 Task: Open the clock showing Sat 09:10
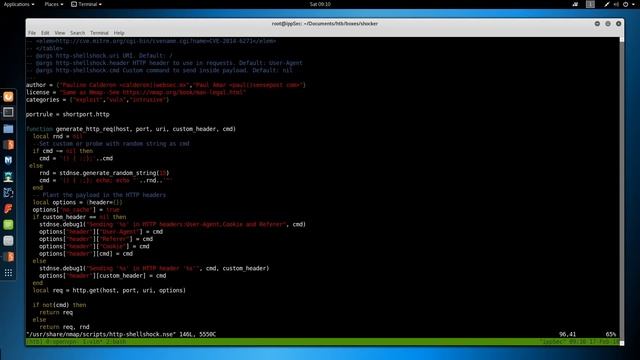320,4
